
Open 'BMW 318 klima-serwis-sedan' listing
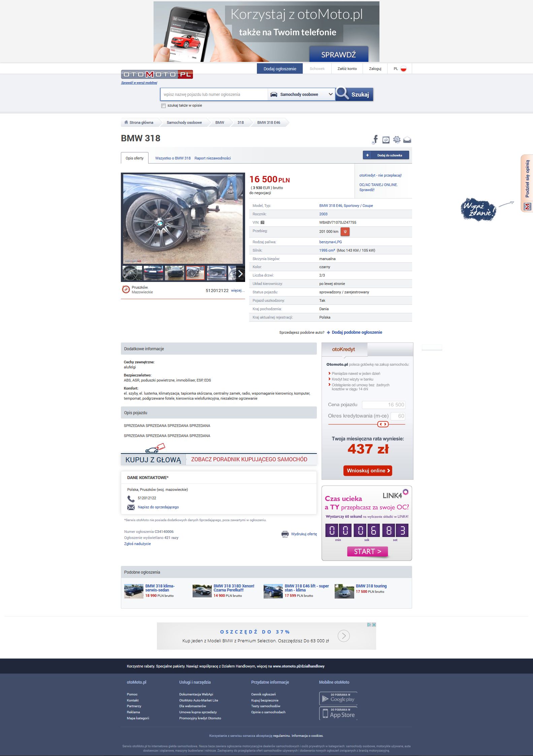[x=160, y=588]
